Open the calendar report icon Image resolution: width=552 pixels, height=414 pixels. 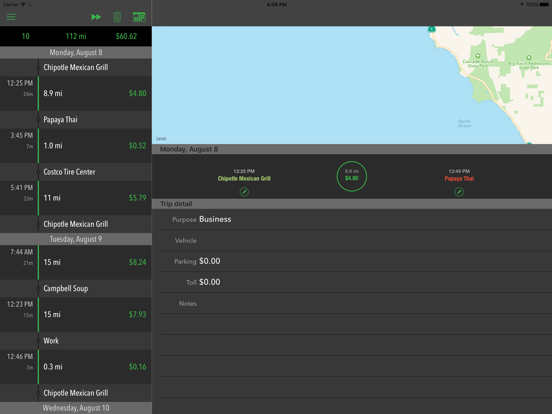click(x=139, y=17)
